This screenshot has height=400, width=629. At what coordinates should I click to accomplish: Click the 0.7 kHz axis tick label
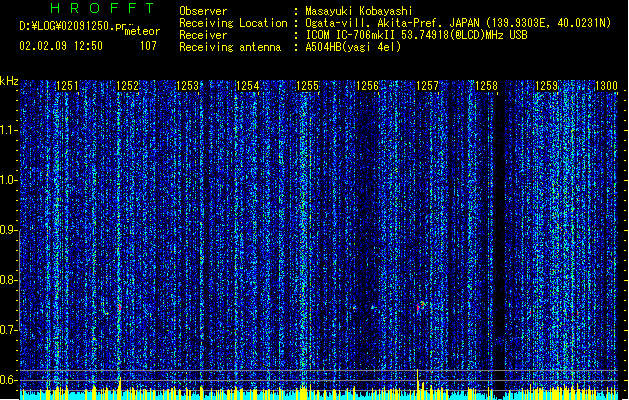click(x=8, y=330)
